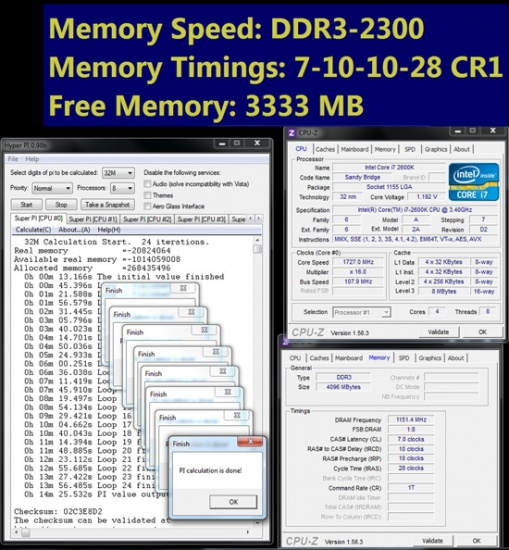
Task: Click OK in PI calculation done dialog
Action: 233,502
